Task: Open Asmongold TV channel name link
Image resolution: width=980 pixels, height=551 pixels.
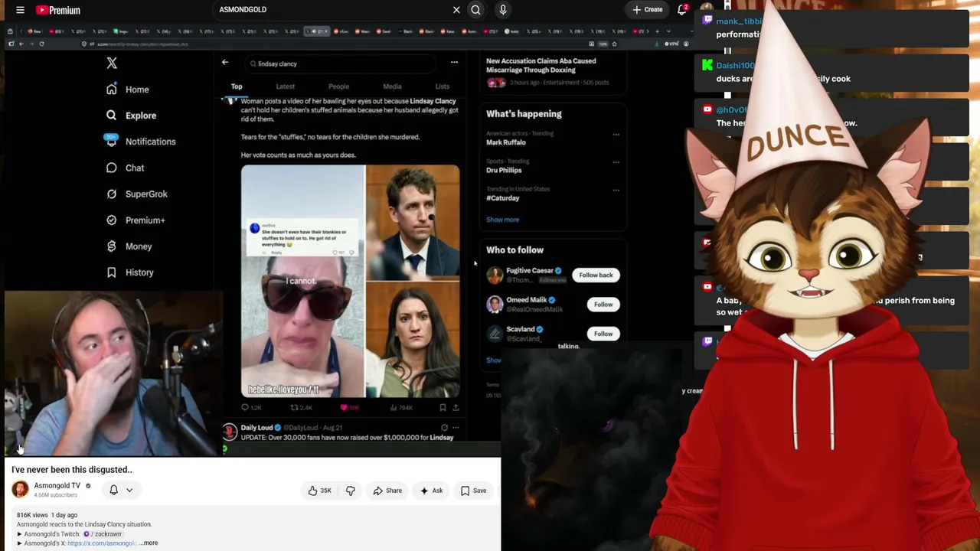Action: click(57, 486)
